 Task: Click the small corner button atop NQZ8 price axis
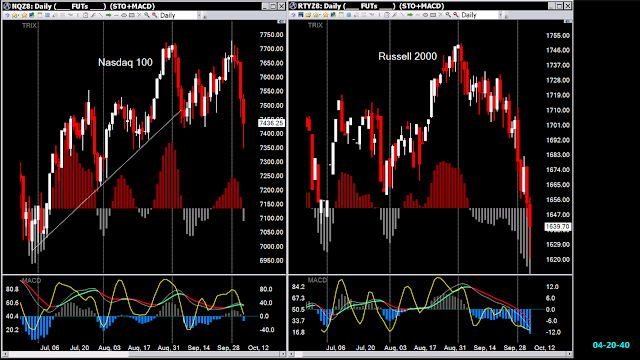281,22
